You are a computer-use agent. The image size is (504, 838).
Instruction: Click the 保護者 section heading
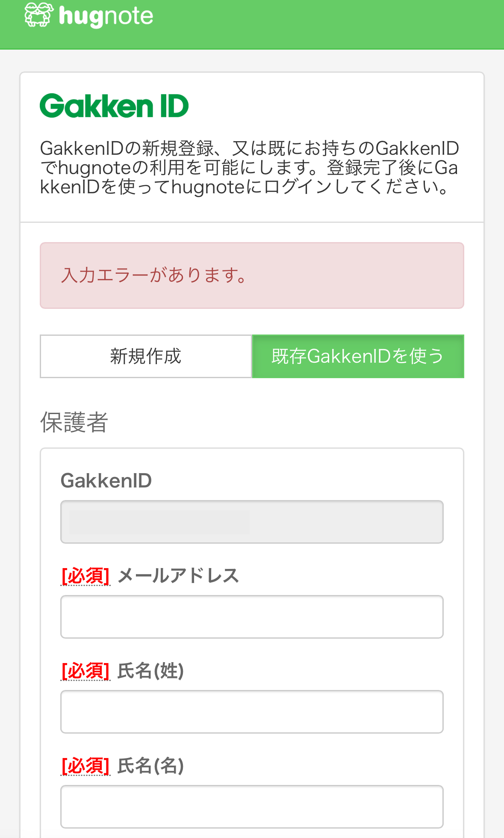[x=74, y=422]
